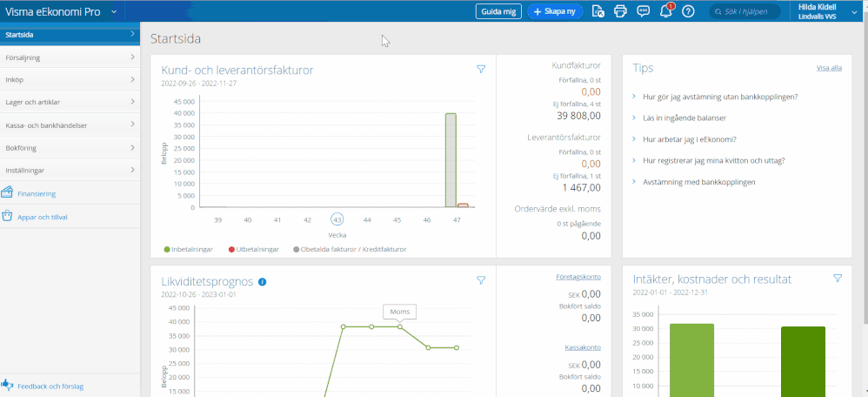This screenshot has width=868, height=397.
Task: Click the help question mark icon
Action: (x=688, y=11)
